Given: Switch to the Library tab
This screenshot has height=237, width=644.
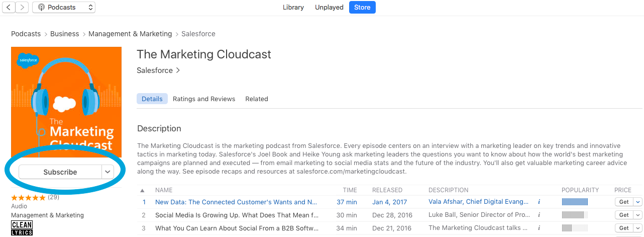Looking at the screenshot, I should tap(293, 7).
